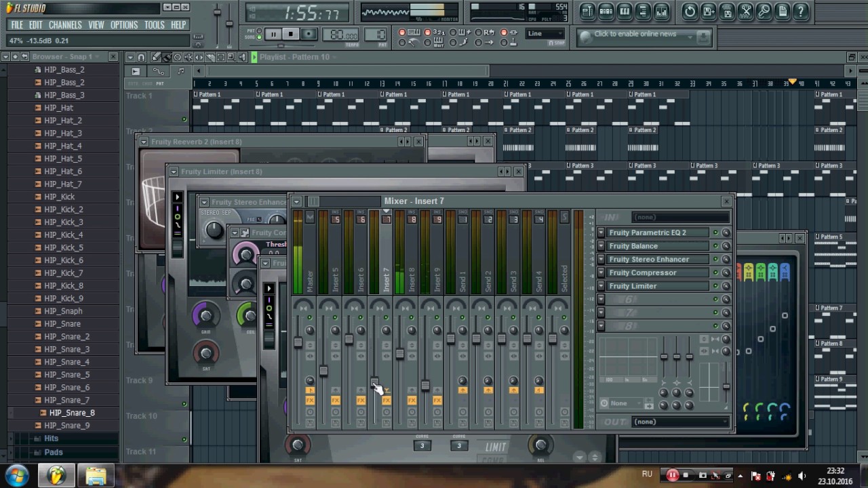The image size is (868, 488).
Task: Open the Piano Roll toolbar button
Action: coord(625,12)
